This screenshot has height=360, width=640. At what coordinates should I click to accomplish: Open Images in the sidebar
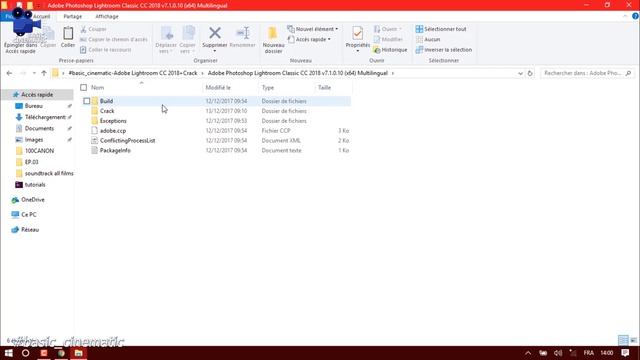[x=33, y=140]
